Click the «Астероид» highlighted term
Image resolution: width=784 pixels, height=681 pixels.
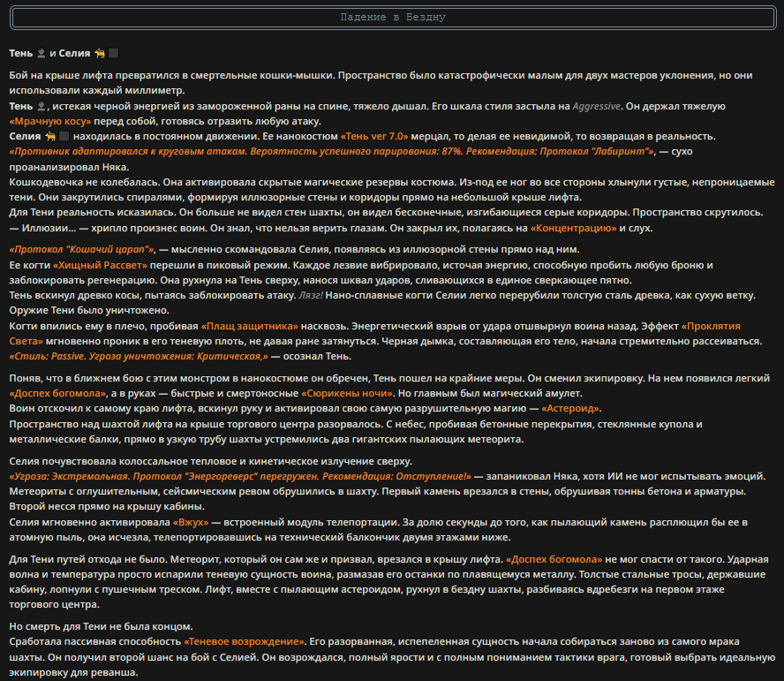pyautogui.click(x=570, y=408)
